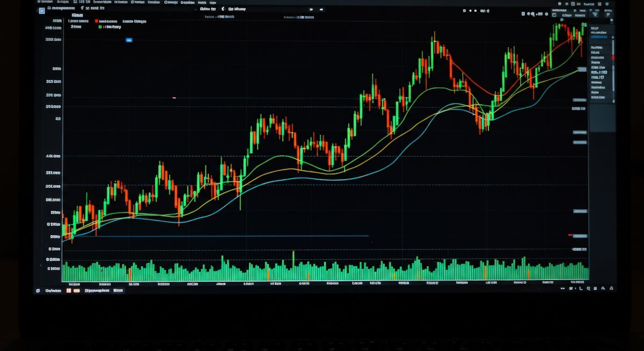Click the blue price label on the left axis
The width and height of the screenshot is (644, 351).
tap(128, 40)
